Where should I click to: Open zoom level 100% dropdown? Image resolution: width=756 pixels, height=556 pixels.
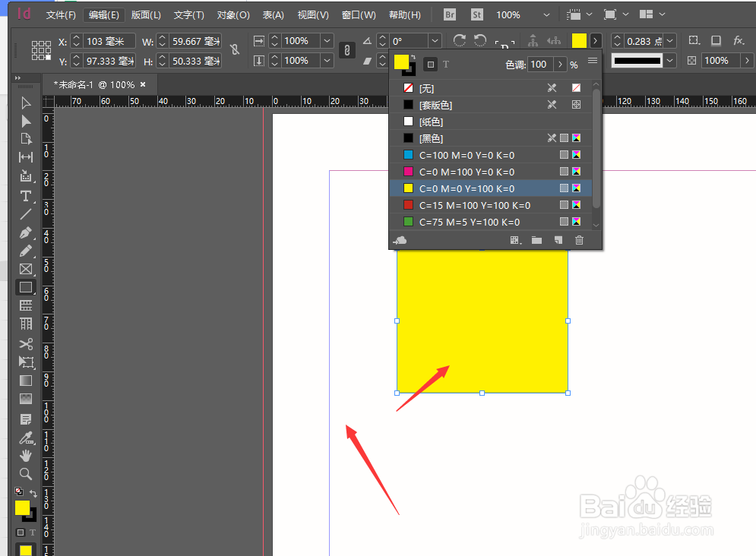point(546,15)
